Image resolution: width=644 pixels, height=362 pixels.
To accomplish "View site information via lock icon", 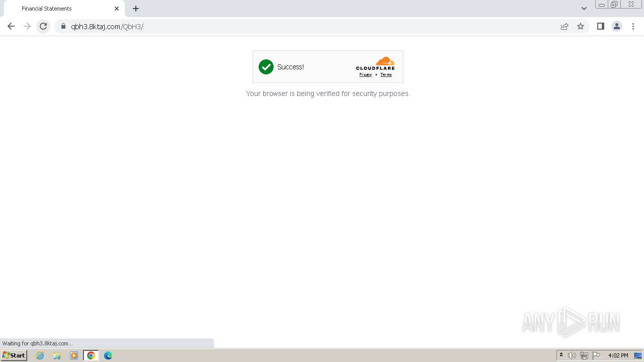I will click(x=63, y=26).
